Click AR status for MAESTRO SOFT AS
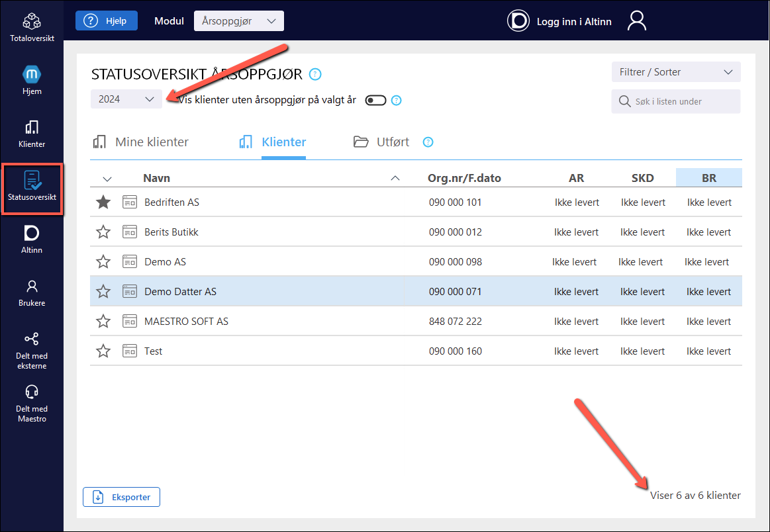This screenshot has height=532, width=770. pos(576,322)
